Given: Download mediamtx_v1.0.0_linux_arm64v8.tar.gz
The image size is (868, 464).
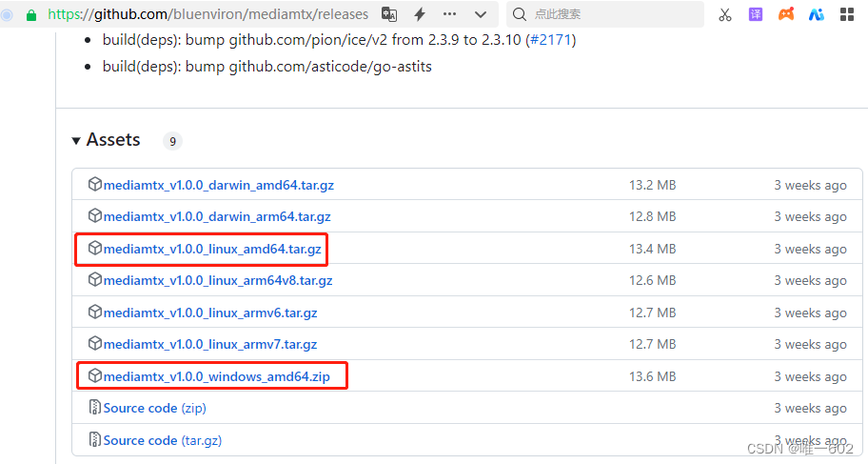Looking at the screenshot, I should pos(218,281).
